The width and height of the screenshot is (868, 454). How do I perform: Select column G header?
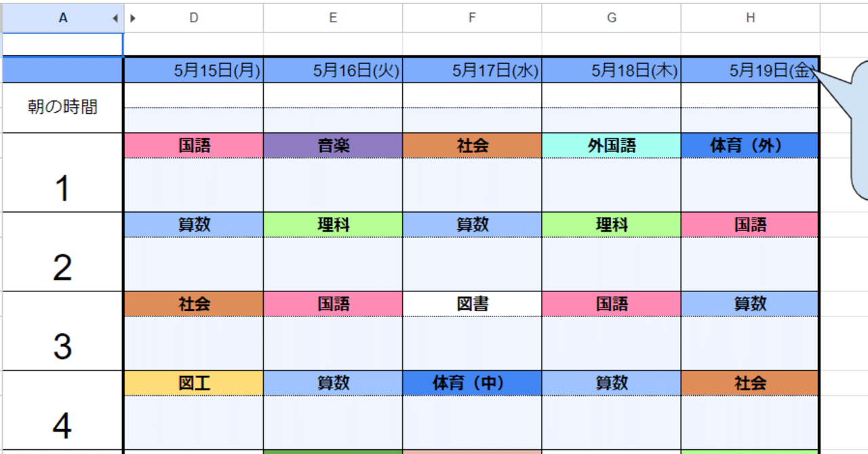pos(612,18)
